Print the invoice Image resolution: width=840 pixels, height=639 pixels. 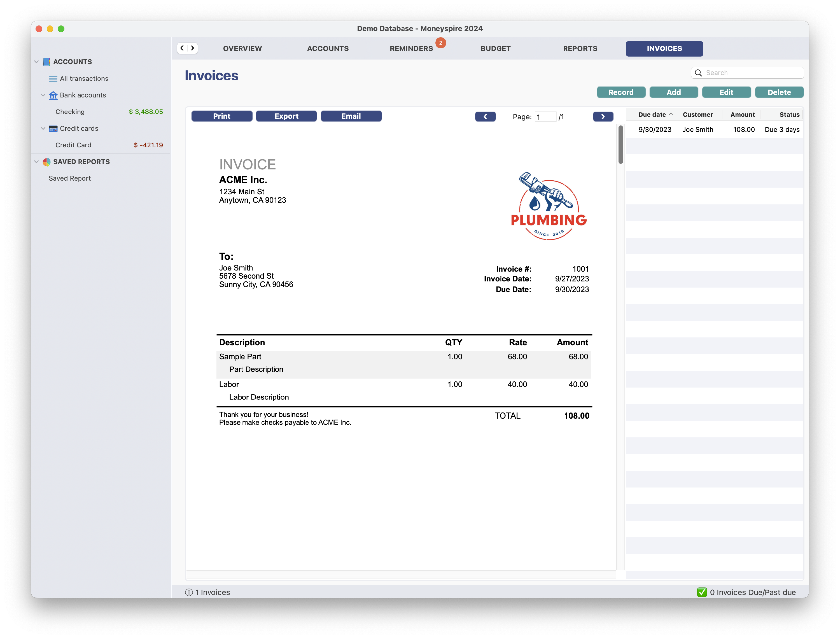click(x=222, y=116)
